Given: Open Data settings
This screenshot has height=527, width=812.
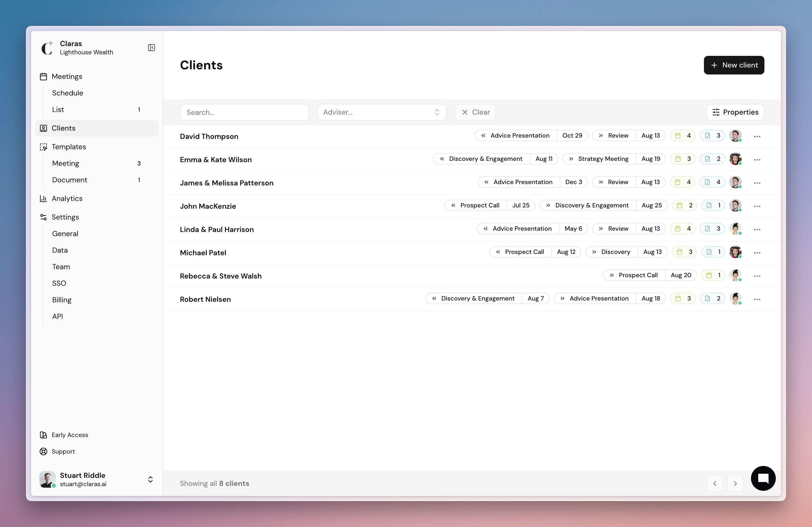Looking at the screenshot, I should (60, 250).
